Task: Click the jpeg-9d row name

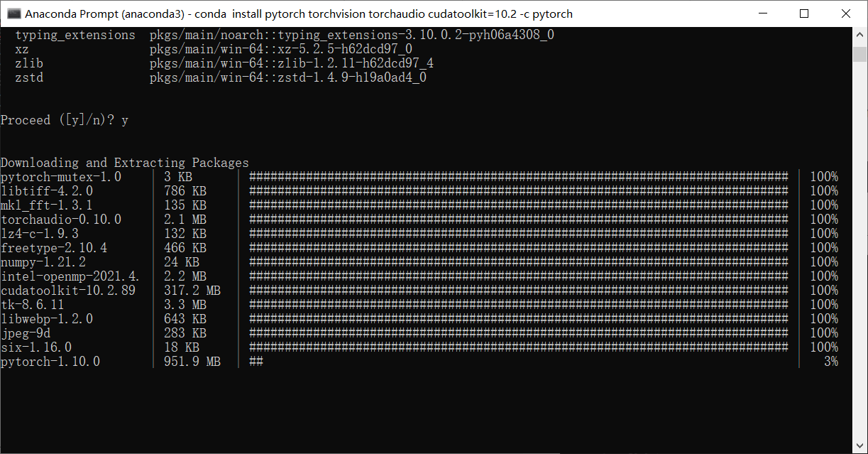Action: click(x=26, y=333)
